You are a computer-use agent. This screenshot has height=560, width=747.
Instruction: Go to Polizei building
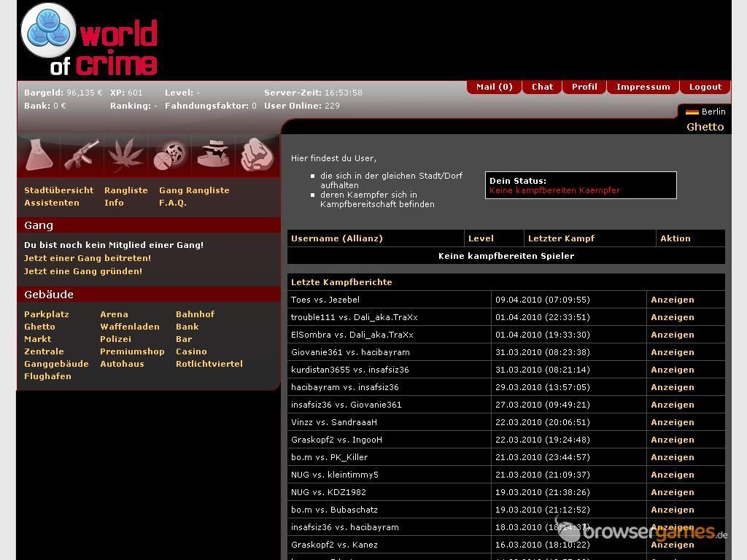(x=115, y=339)
